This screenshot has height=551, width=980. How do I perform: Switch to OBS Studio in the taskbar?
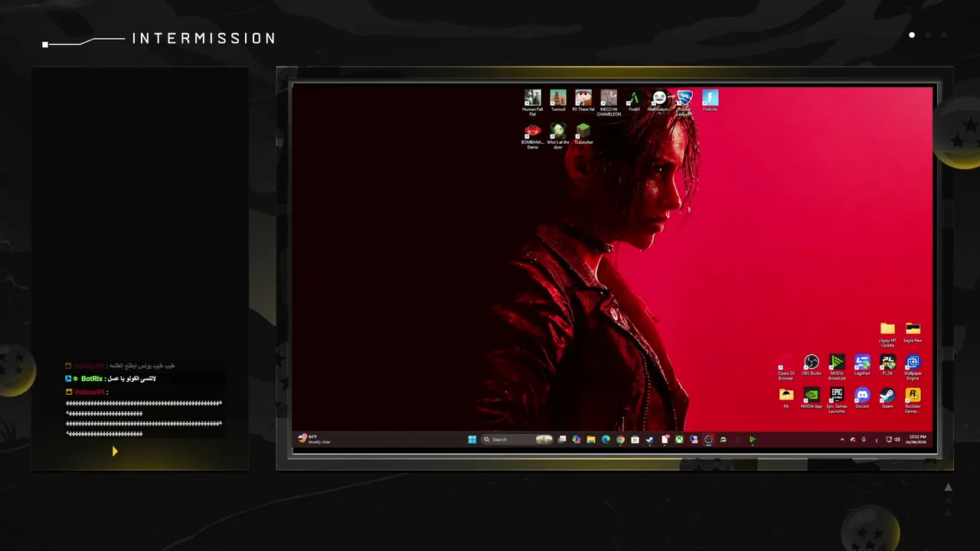click(708, 439)
